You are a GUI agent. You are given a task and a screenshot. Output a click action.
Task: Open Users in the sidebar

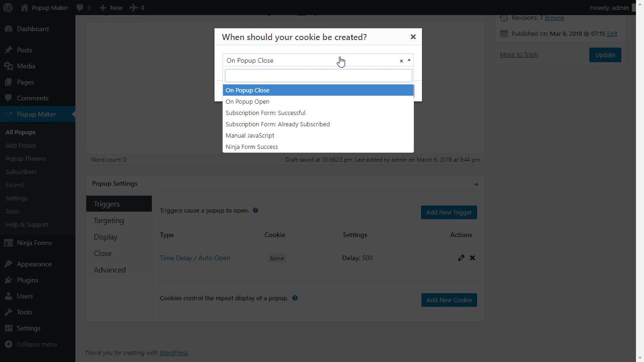click(x=38, y=296)
